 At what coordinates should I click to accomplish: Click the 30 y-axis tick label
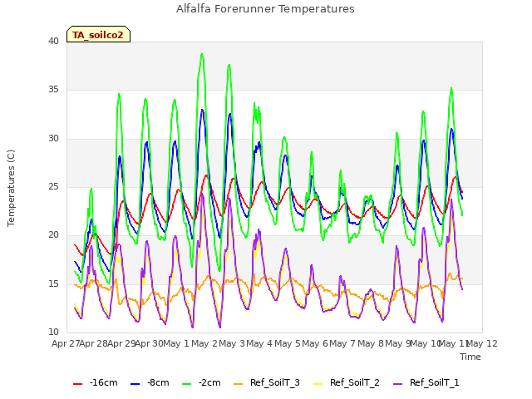click(53, 139)
